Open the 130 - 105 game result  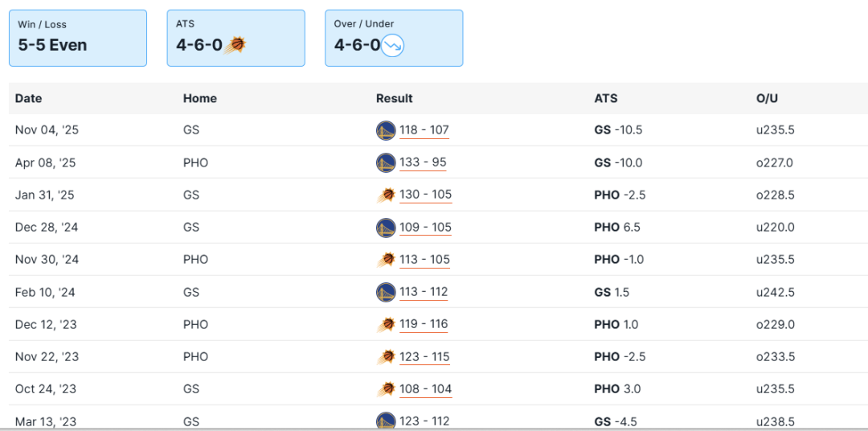coord(425,195)
